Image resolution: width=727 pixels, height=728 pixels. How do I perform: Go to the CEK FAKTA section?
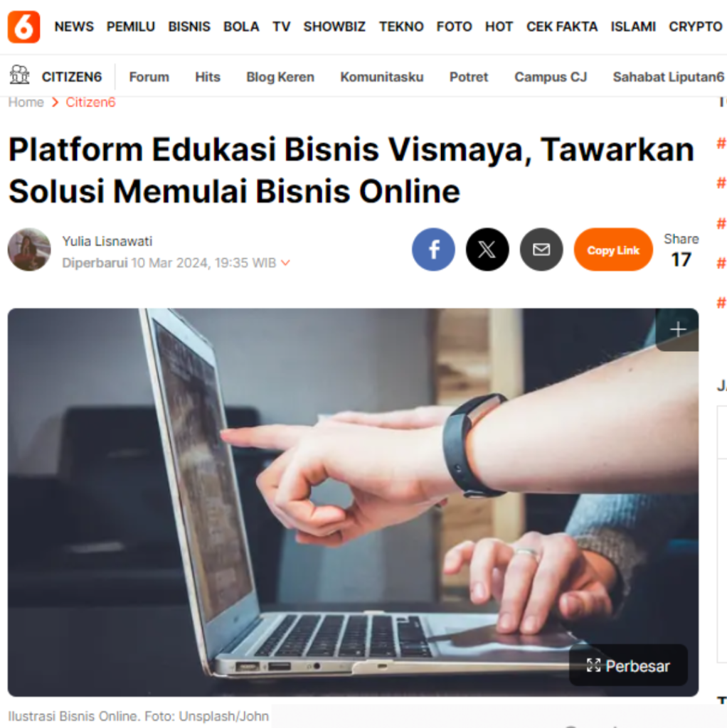tap(562, 26)
